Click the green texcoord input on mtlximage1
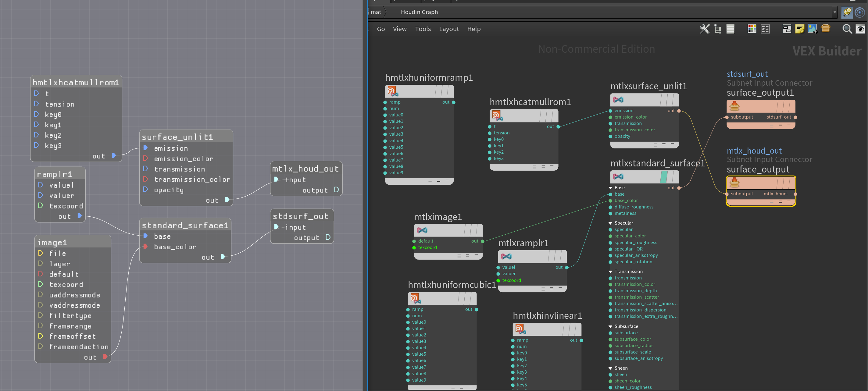Screen dimensions: 868x391 click(x=414, y=248)
